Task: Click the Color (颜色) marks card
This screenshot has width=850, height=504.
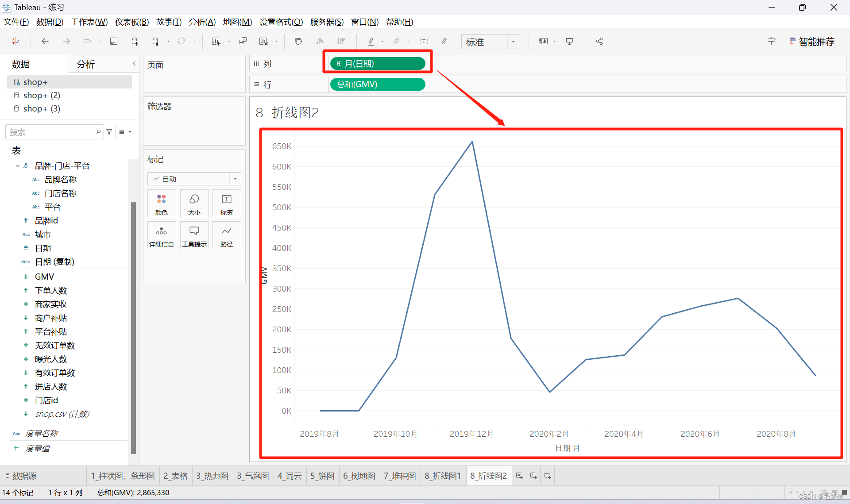Action: [x=162, y=203]
